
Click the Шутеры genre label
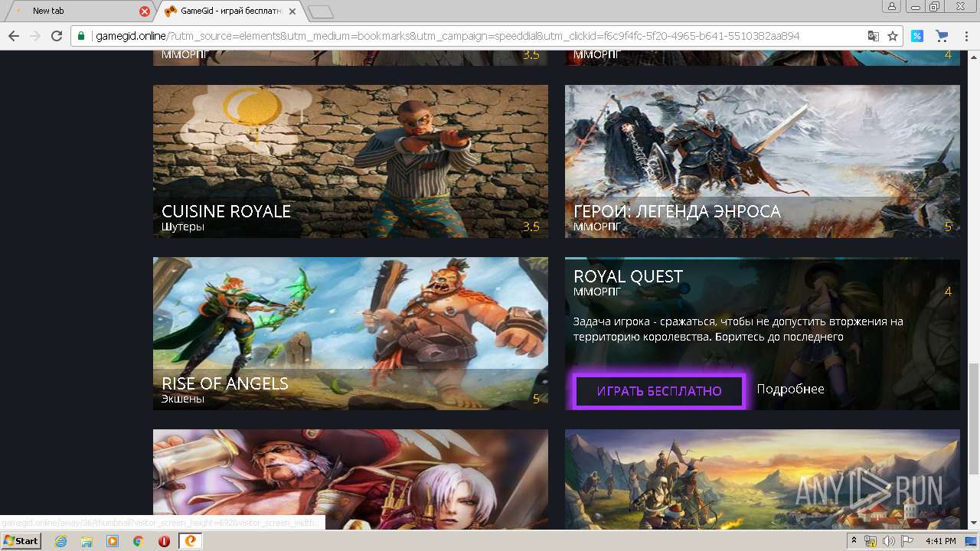pos(183,227)
